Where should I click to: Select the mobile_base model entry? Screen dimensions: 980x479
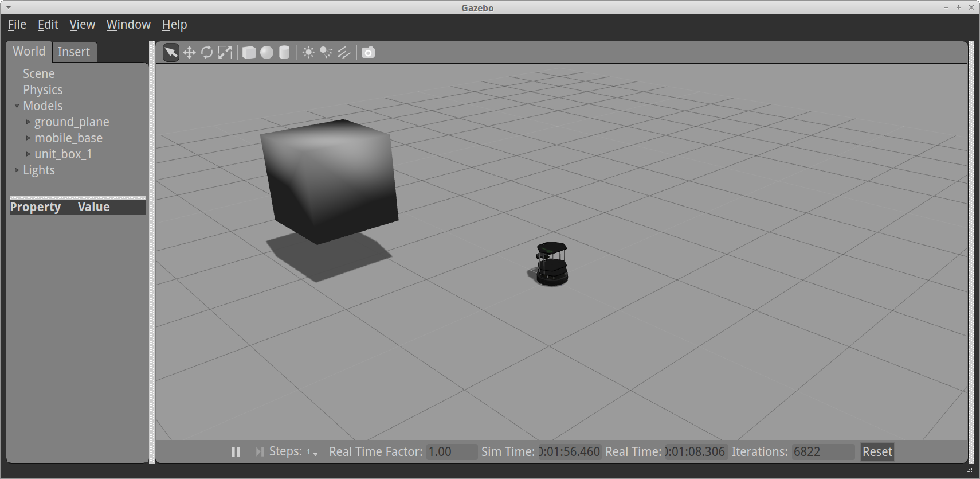[68, 138]
